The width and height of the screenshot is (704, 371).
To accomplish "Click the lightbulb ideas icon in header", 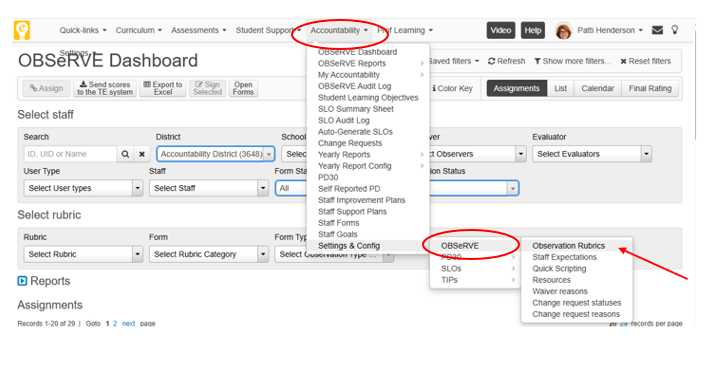I will tap(674, 30).
